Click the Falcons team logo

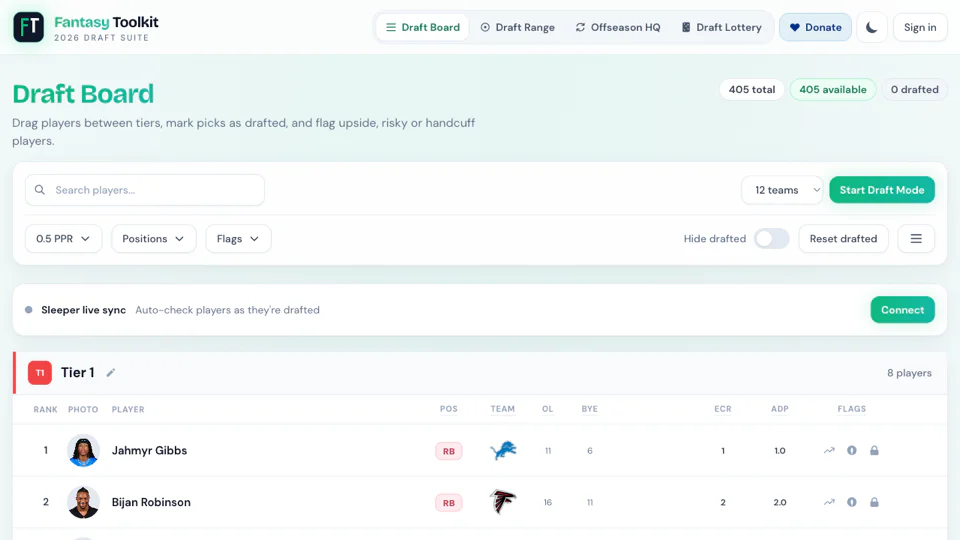pyautogui.click(x=503, y=502)
